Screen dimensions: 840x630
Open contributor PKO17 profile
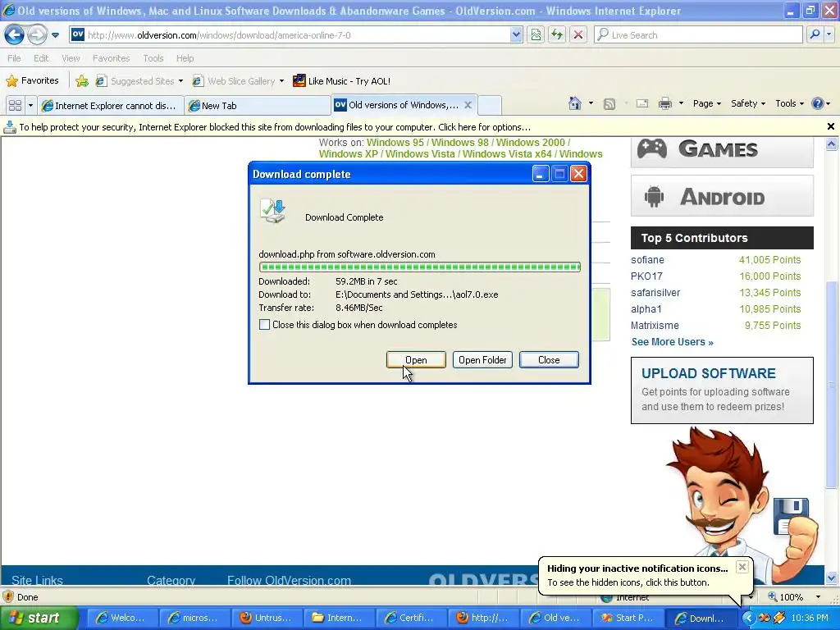(646, 276)
